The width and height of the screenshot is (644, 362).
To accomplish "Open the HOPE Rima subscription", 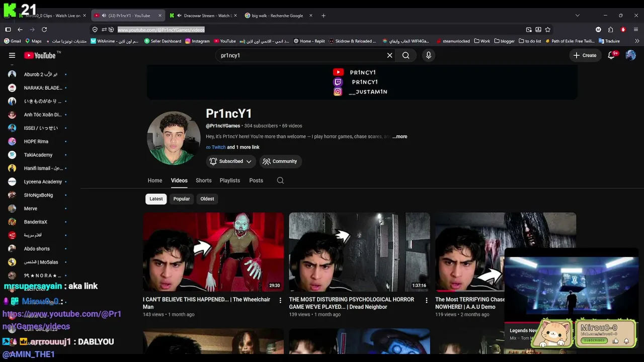I will click(x=37, y=141).
